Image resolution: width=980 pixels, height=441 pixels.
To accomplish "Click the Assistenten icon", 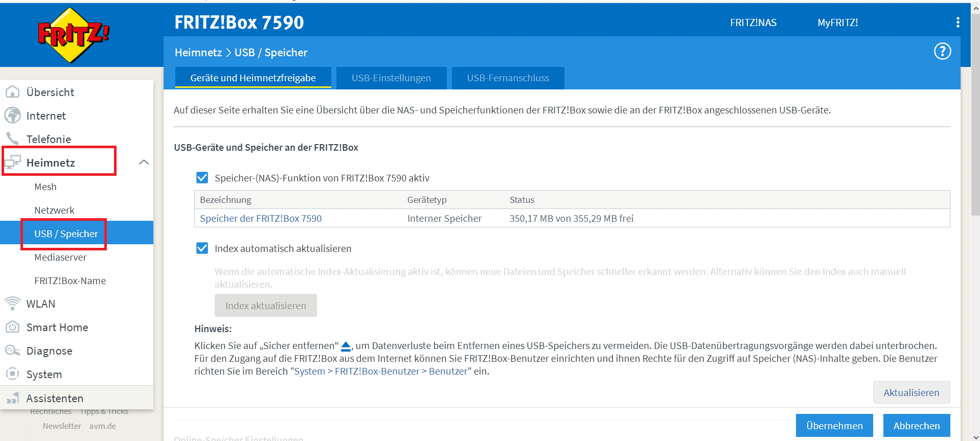I will [12, 398].
